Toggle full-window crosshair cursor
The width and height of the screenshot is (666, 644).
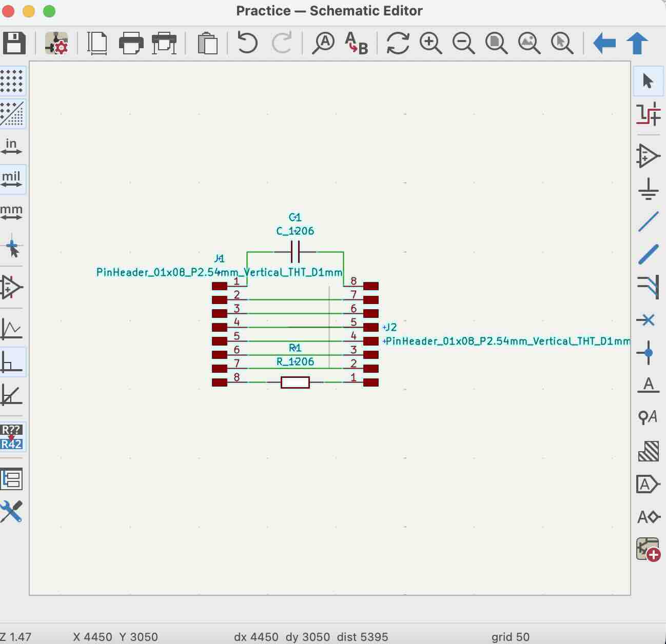(x=11, y=247)
